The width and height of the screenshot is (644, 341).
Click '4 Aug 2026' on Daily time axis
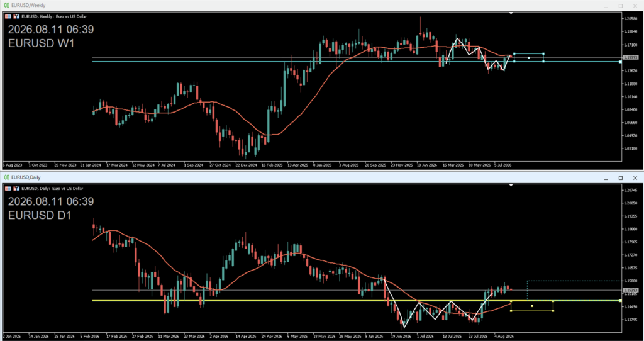click(x=504, y=336)
